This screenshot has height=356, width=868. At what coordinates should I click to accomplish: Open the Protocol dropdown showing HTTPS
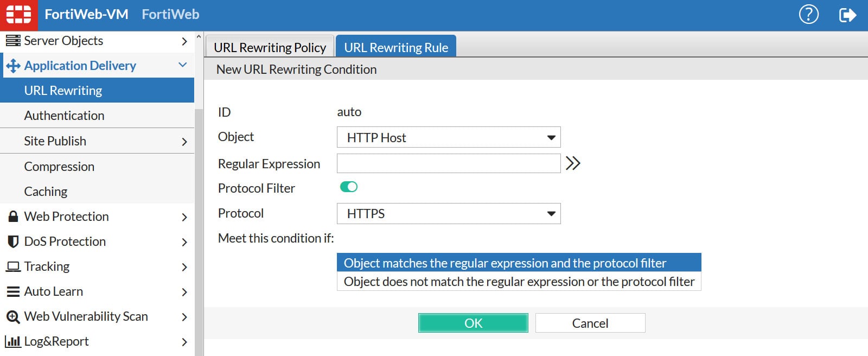[449, 213]
